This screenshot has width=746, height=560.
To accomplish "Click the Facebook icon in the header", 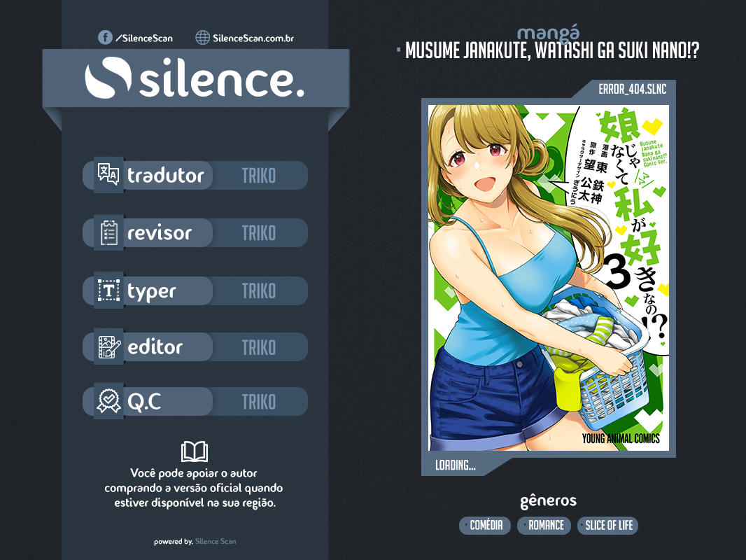I will [x=105, y=38].
